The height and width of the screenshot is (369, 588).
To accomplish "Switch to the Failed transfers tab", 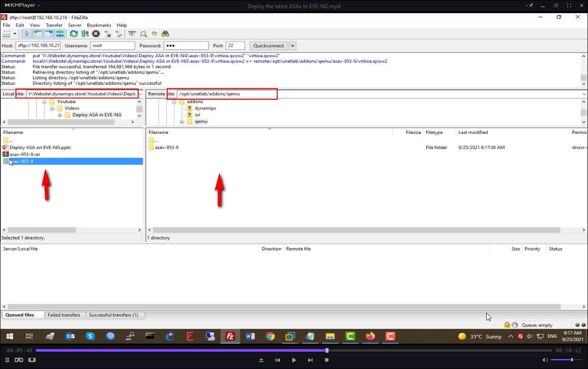I will 64,315.
